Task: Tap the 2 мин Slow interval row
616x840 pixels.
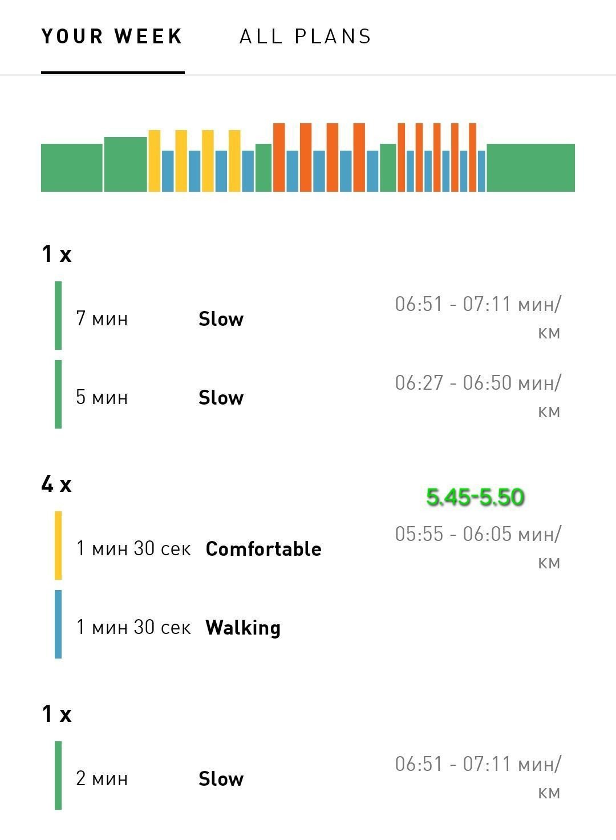Action: click(308, 776)
